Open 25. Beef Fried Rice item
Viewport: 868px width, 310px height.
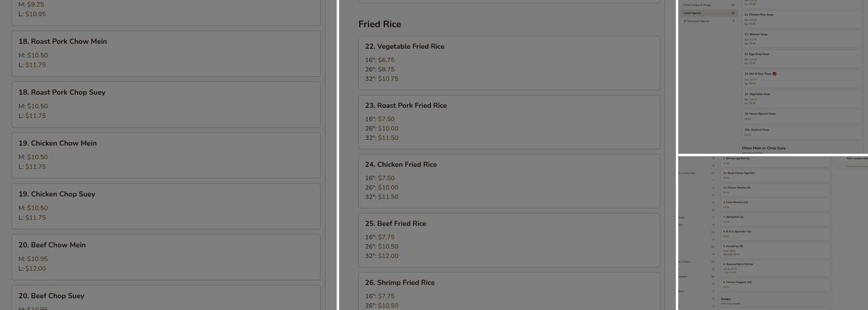508,239
